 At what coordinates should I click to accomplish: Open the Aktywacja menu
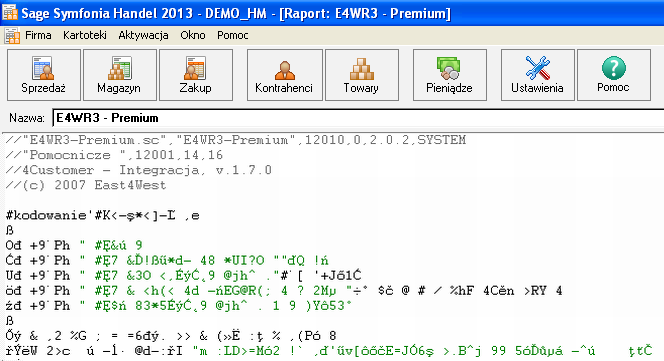tap(143, 35)
